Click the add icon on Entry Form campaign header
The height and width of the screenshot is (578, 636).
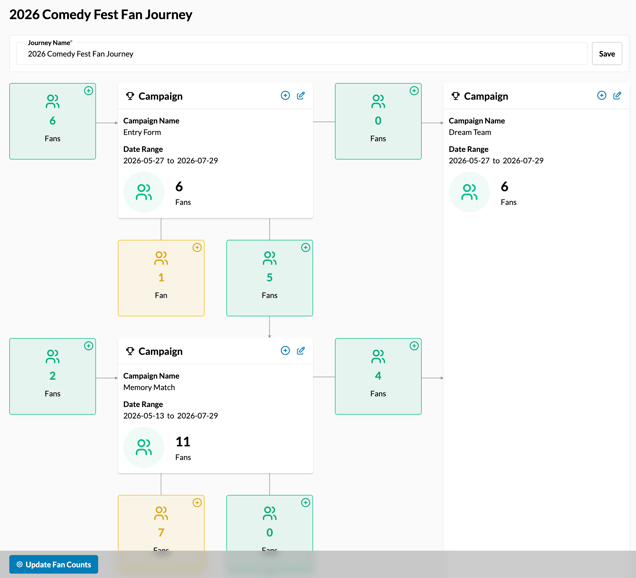pos(285,95)
